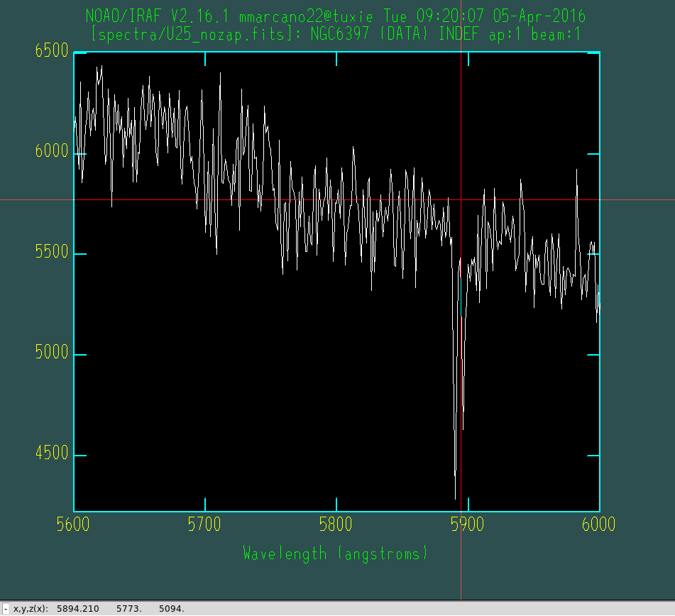Viewport: 675px width, 616px height.
Task: Click the '-' box in the status bar
Action: click(6, 609)
